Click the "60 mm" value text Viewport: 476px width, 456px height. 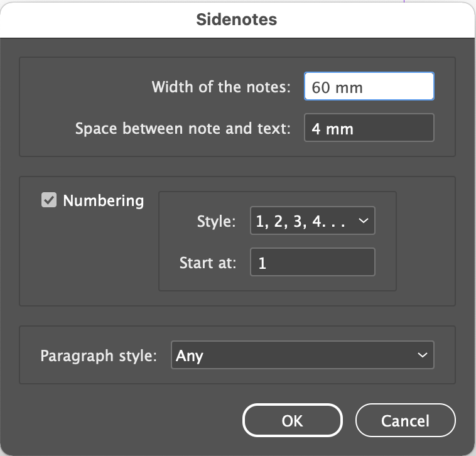[337, 87]
